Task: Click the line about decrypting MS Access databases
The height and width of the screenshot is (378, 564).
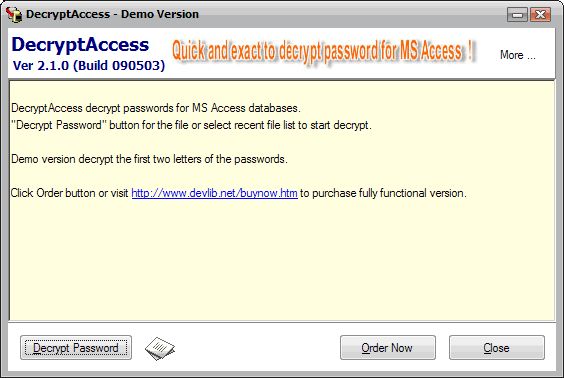Action: coord(156,108)
